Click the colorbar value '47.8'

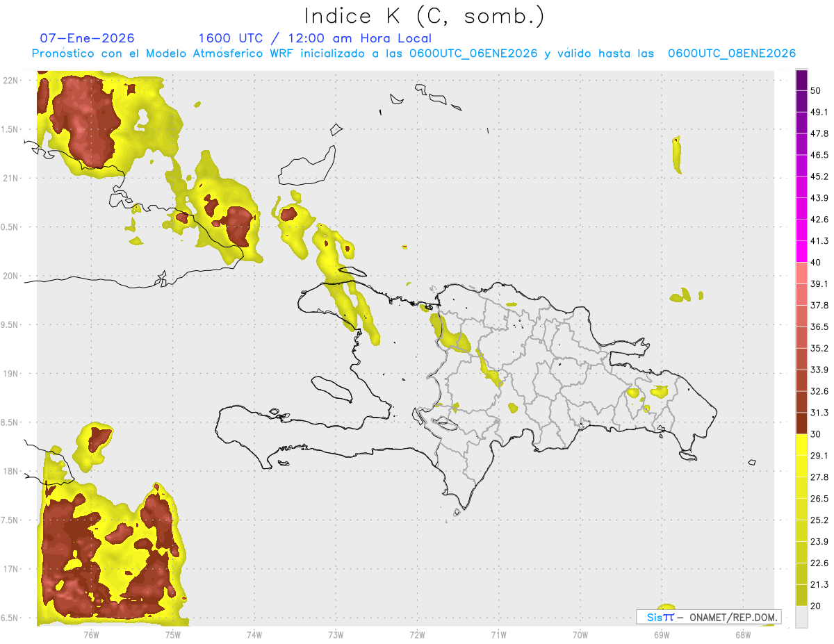pos(820,133)
